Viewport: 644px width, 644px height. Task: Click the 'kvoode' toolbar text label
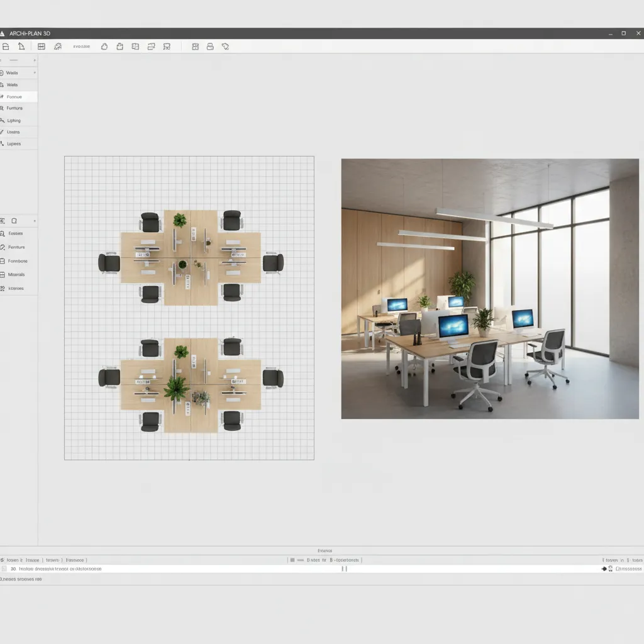click(x=81, y=47)
